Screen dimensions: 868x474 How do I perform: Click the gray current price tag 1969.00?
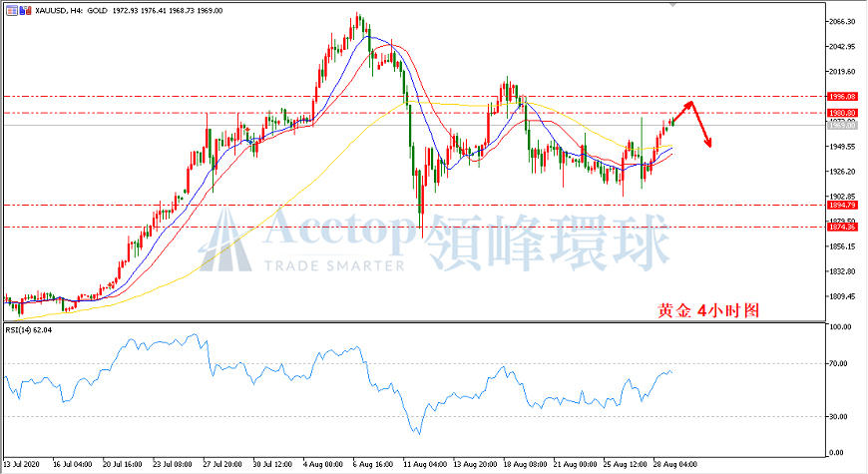coord(842,126)
